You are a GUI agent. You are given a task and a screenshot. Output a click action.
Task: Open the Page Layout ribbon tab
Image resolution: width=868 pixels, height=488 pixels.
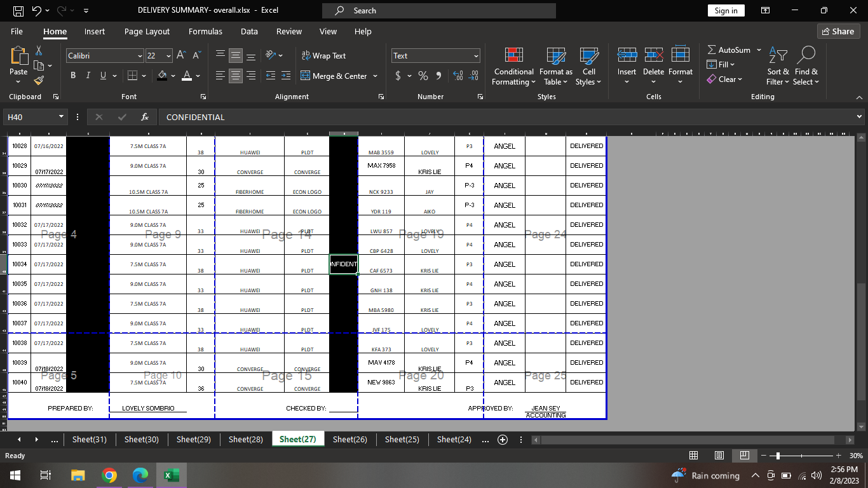coord(147,31)
